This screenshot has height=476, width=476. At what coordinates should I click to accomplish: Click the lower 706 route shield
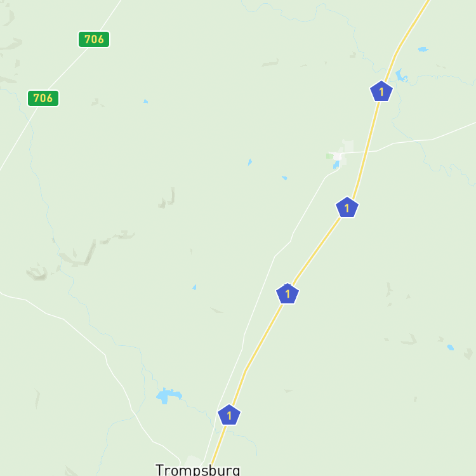(x=43, y=98)
